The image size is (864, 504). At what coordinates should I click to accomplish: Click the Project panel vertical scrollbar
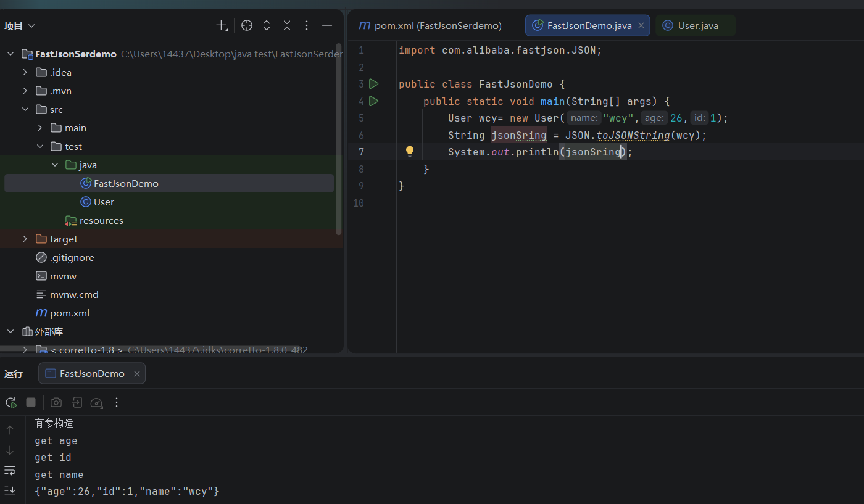coord(338,139)
